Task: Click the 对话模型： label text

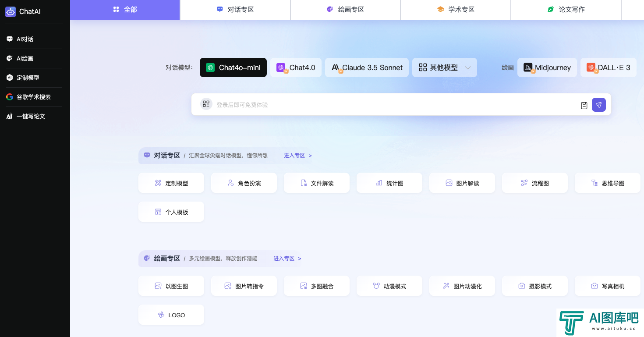Action: [x=180, y=67]
